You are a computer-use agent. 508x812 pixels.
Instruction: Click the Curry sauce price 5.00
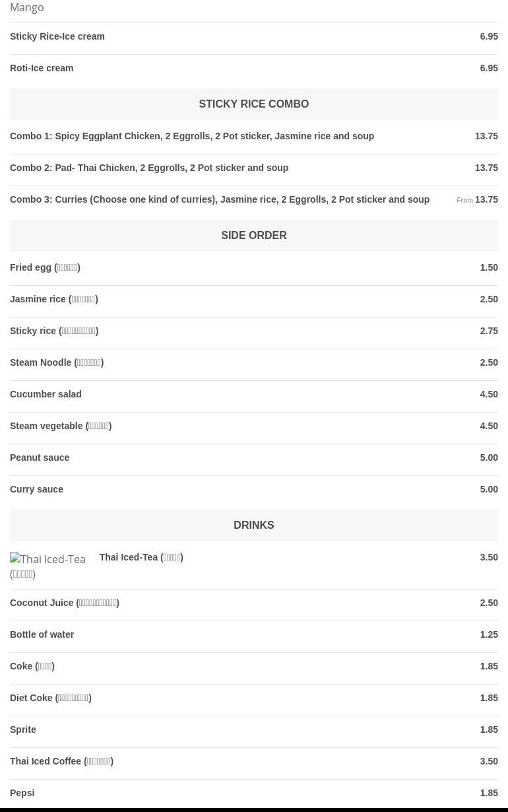[x=488, y=489]
